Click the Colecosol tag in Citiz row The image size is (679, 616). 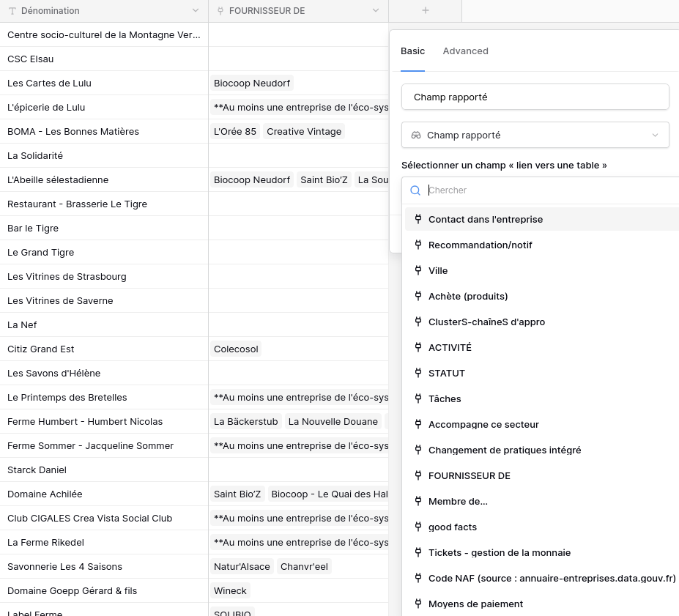pyautogui.click(x=236, y=349)
